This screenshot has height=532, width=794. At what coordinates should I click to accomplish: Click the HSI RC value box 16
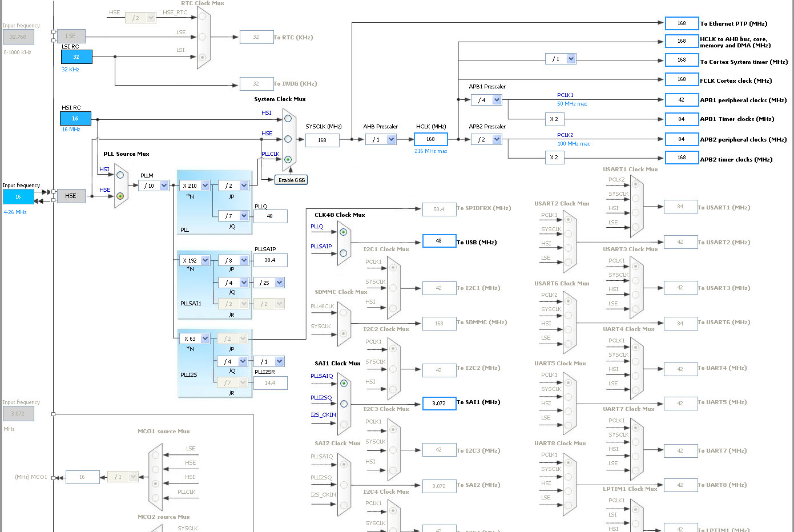[x=75, y=118]
